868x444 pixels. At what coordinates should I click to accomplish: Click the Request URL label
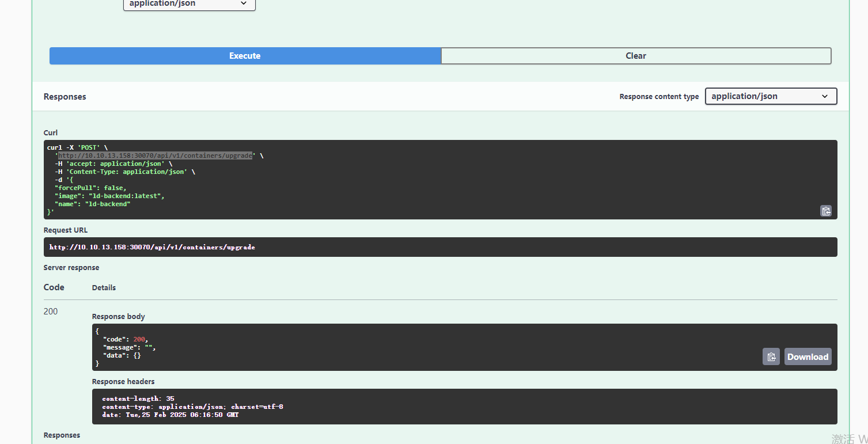[66, 230]
